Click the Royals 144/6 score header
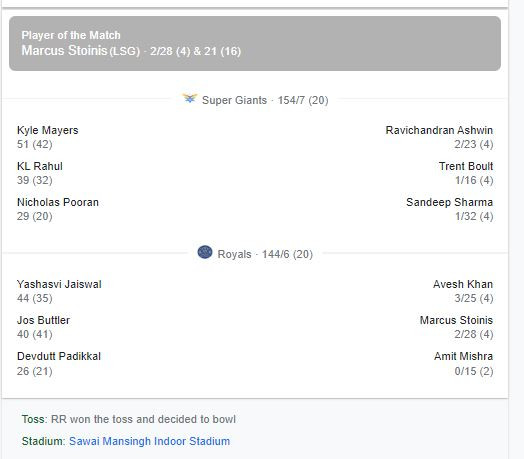Screen dimensions: 524x459 (265, 254)
